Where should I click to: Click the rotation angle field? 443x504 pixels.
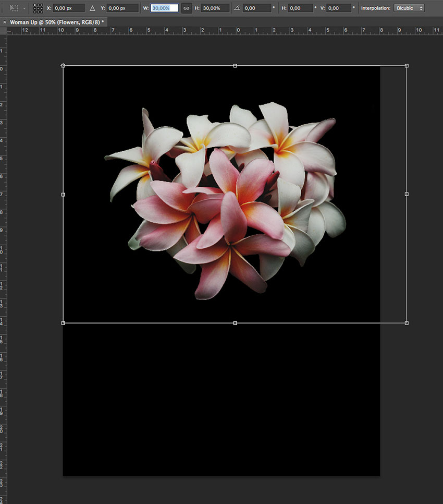(257, 8)
